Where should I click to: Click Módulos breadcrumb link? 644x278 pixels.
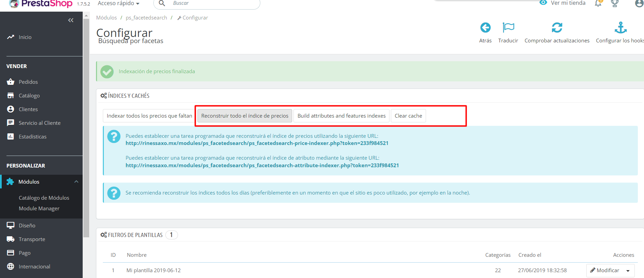tap(106, 17)
